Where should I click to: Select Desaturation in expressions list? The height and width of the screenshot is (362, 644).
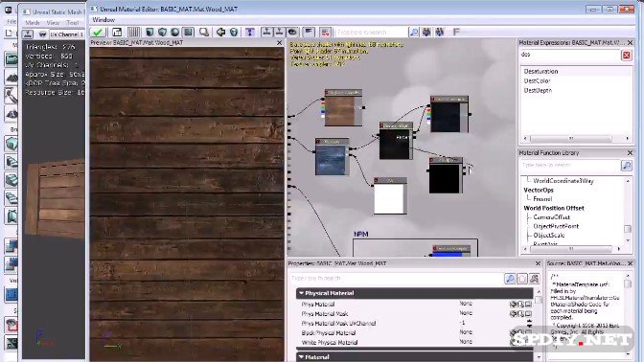coord(540,72)
